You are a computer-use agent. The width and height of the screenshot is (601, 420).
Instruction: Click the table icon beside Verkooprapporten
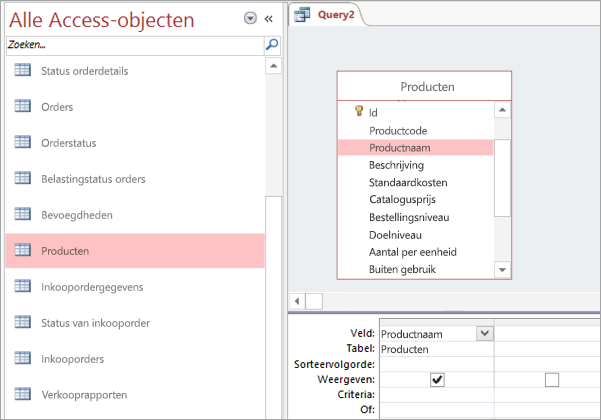tap(23, 394)
